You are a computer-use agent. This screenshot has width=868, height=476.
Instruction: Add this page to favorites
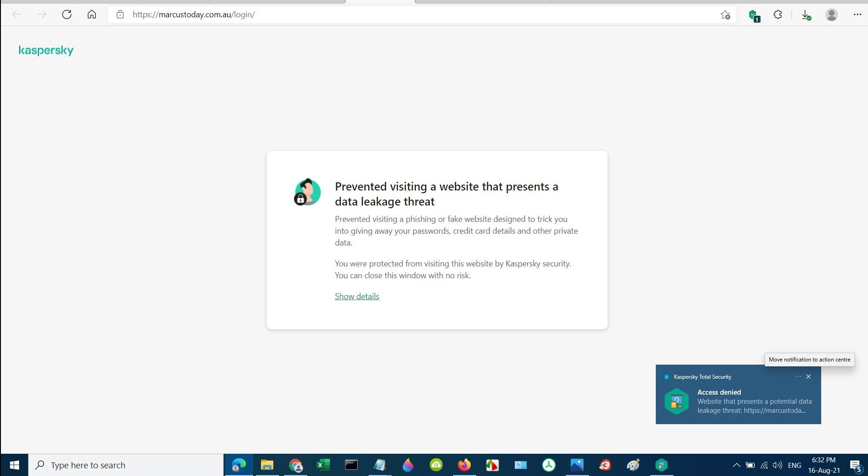click(x=725, y=15)
